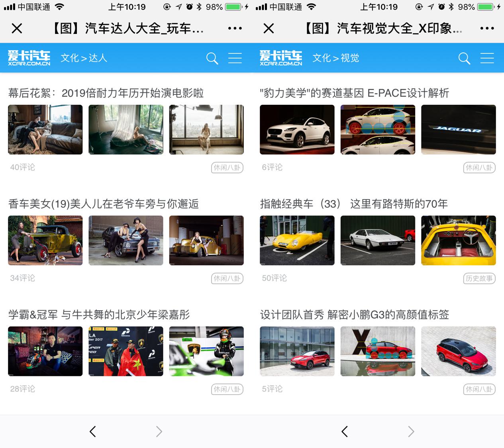Tap the search icon on the 视觉 page
504x448 pixels.
(x=464, y=59)
